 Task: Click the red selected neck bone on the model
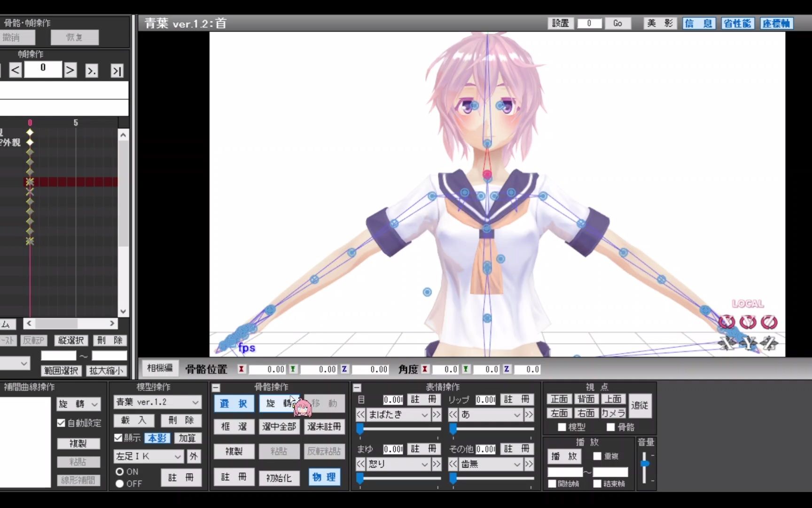click(487, 175)
